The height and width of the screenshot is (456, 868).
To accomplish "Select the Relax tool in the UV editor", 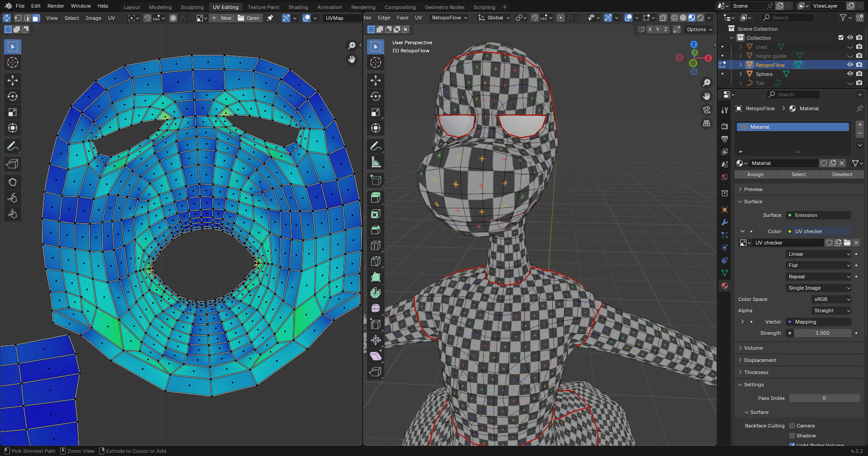I will point(13,198).
